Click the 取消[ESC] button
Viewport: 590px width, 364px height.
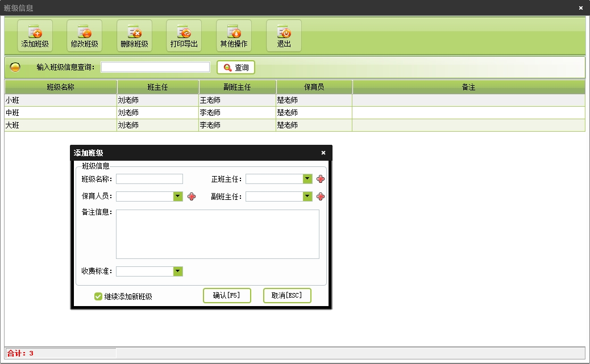tap(287, 295)
